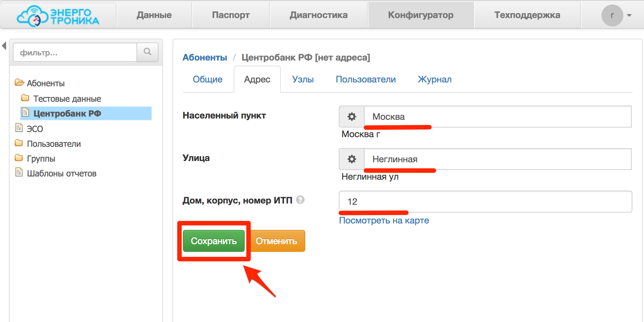The width and height of the screenshot is (644, 322).
Task: Click the Абоненты open folder icon
Action: click(x=19, y=82)
